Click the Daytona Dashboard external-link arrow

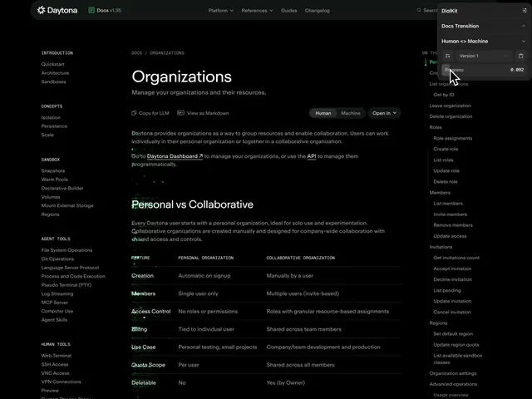pyautogui.click(x=201, y=156)
